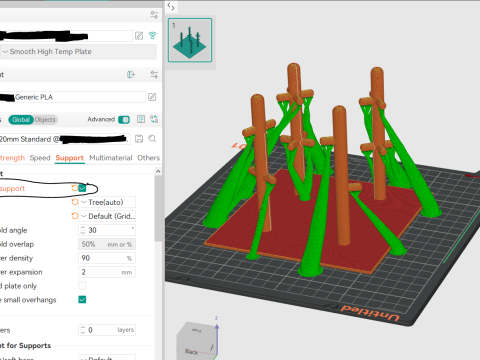Open the 0.20mm Standard process preset dropdown

[x=65, y=139]
